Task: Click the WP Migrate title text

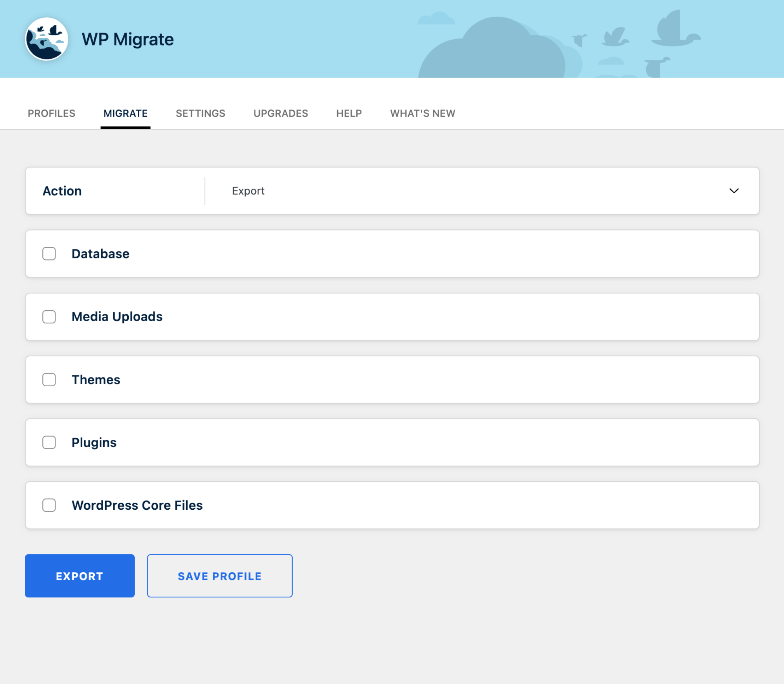Action: 128,40
